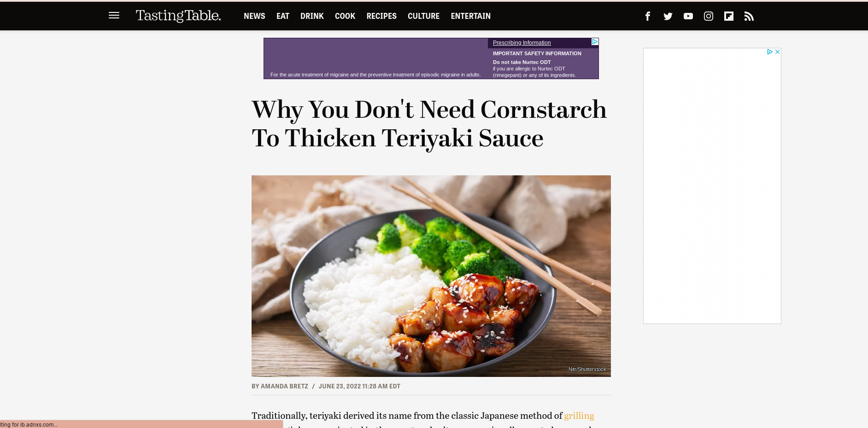Screen dimensions: 868x428
Task: Open the Twitter bird icon
Action: [x=668, y=16]
